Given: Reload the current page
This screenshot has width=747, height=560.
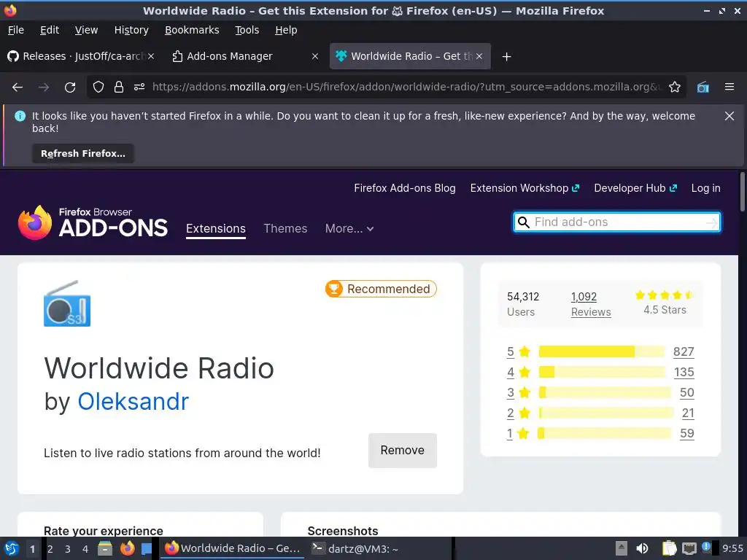Looking at the screenshot, I should 70,87.
